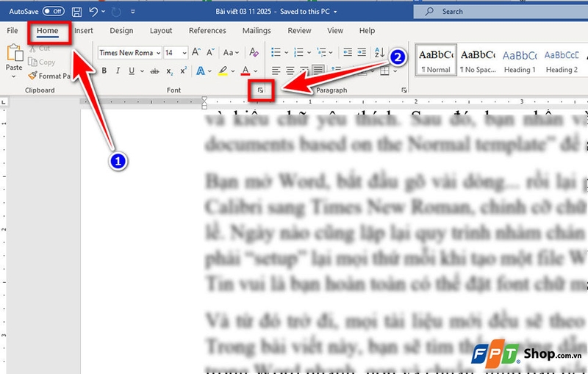Image resolution: width=588 pixels, height=374 pixels.
Task: Apply Text Effects glowing A icon
Action: click(x=201, y=71)
